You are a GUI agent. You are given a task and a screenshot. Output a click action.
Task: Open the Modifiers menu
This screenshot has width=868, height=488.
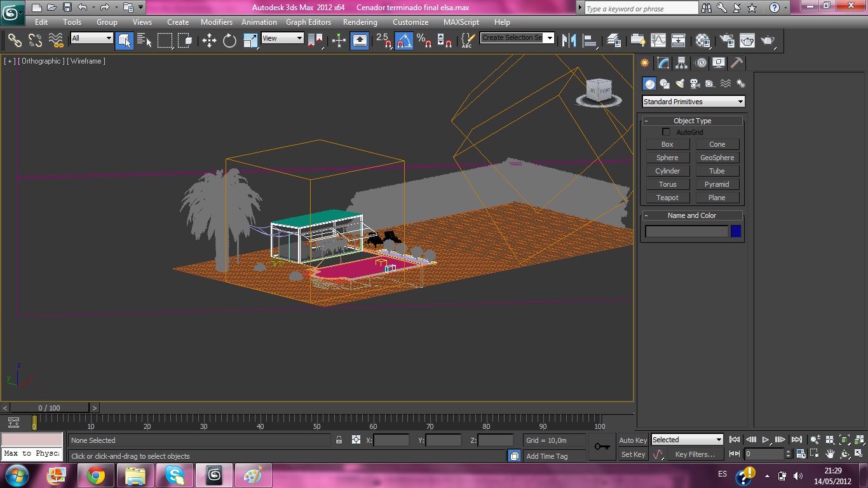[x=217, y=22]
